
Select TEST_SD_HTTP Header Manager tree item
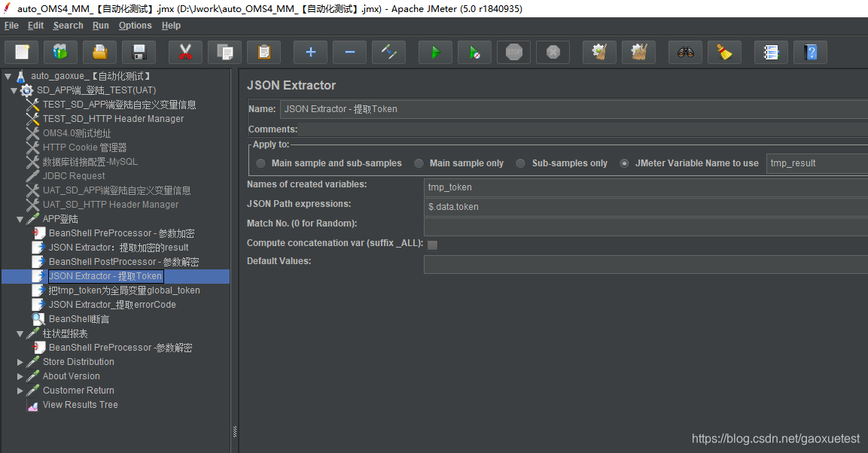pos(113,119)
